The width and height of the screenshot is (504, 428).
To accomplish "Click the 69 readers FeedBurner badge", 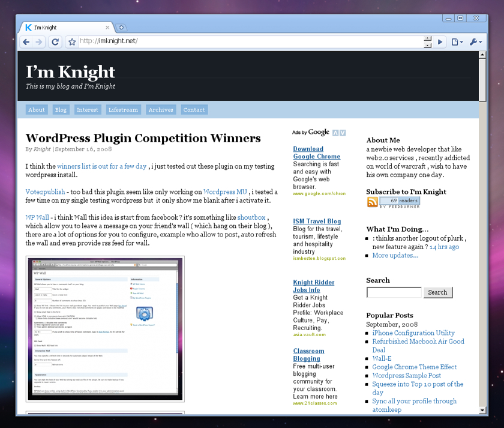I will click(400, 202).
